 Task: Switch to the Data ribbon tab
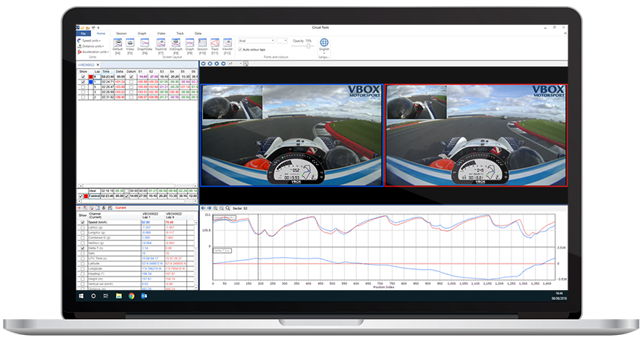pos(198,33)
